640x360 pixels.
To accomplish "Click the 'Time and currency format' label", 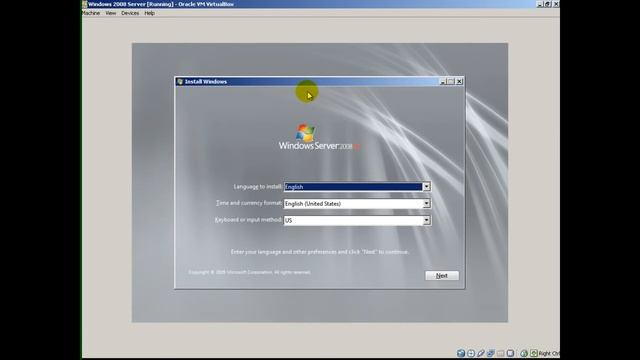I will tap(249, 203).
